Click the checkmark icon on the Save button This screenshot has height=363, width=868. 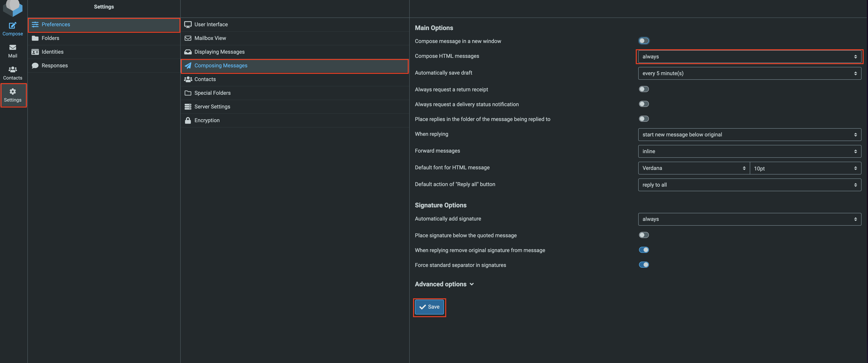[x=423, y=307]
